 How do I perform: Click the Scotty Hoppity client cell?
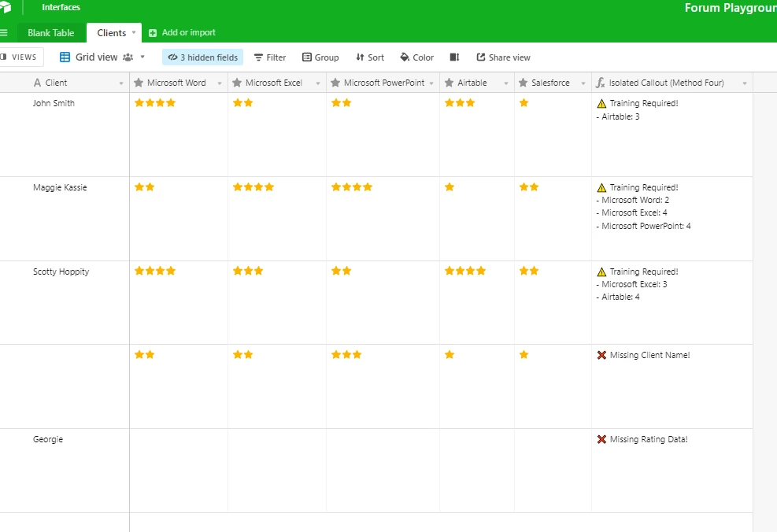pyautogui.click(x=65, y=303)
